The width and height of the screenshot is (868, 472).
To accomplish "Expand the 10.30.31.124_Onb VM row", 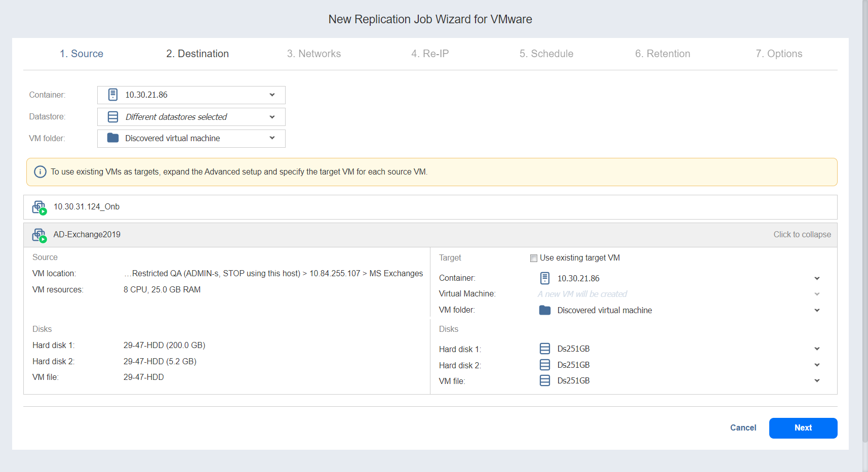I will (x=430, y=207).
